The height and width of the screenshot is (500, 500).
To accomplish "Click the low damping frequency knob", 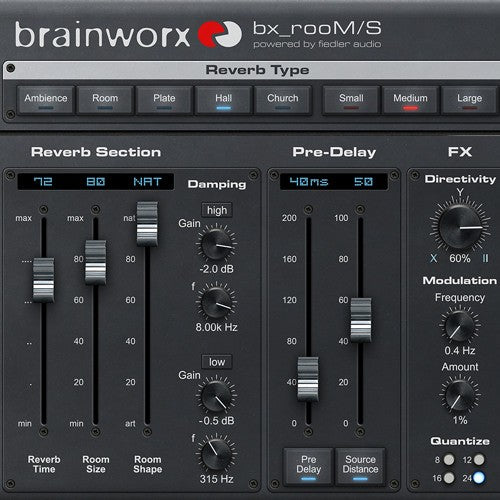I will (x=216, y=454).
